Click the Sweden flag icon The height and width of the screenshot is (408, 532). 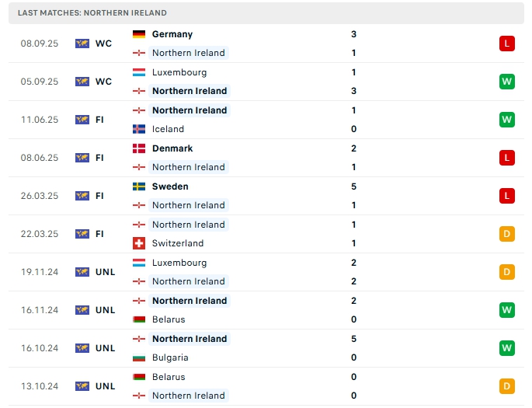click(139, 187)
